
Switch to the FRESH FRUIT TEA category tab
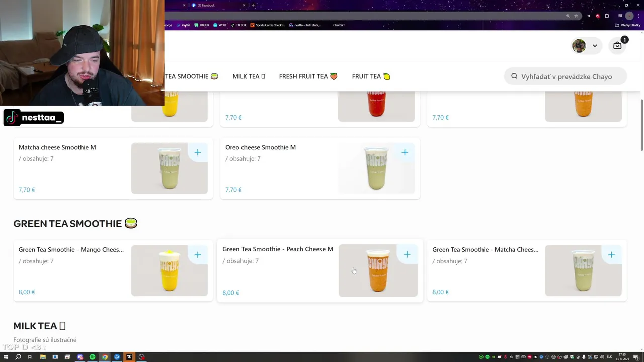(x=308, y=76)
